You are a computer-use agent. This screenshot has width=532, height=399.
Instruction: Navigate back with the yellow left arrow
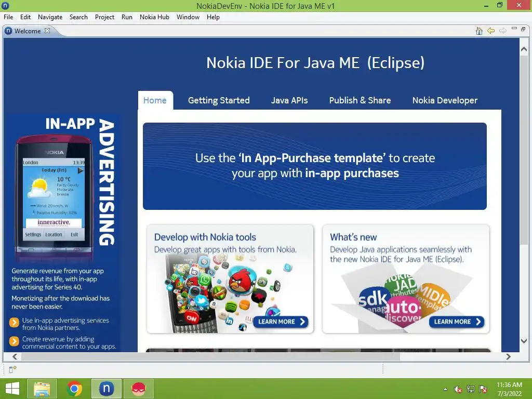click(x=491, y=31)
